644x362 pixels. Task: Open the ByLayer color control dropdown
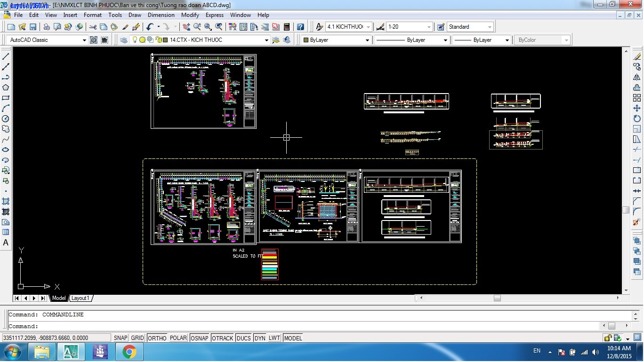click(x=367, y=40)
